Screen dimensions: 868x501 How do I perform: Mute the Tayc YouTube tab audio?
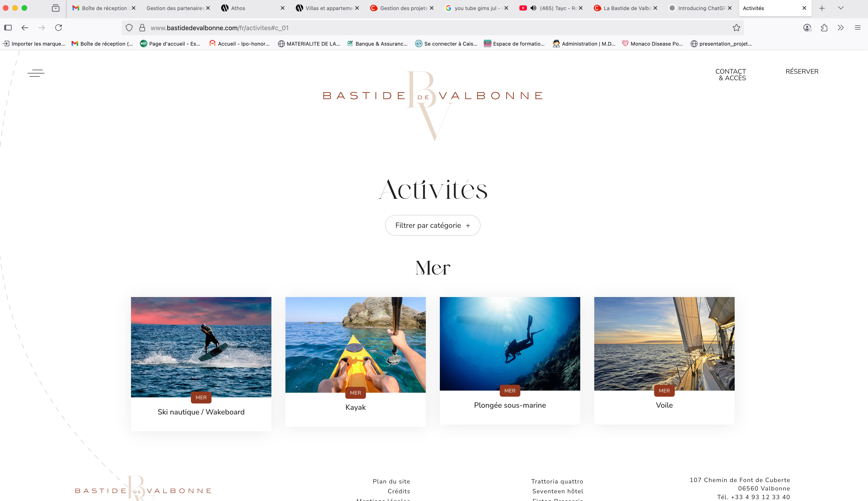click(533, 8)
